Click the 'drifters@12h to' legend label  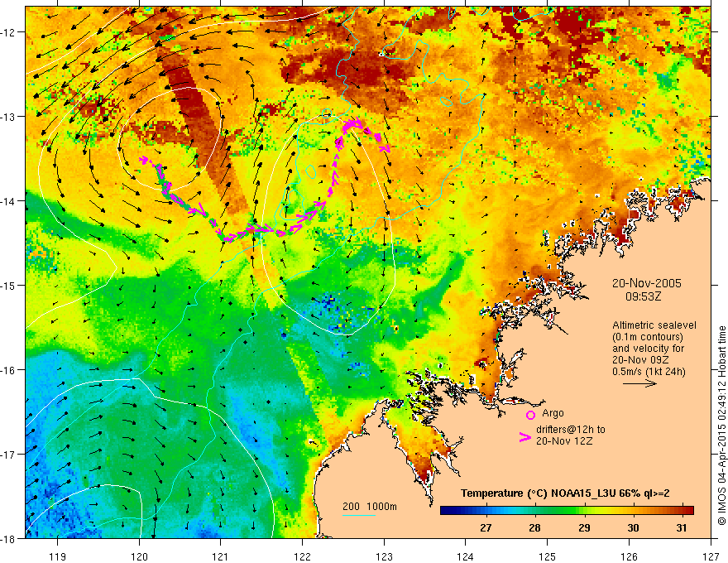571,430
